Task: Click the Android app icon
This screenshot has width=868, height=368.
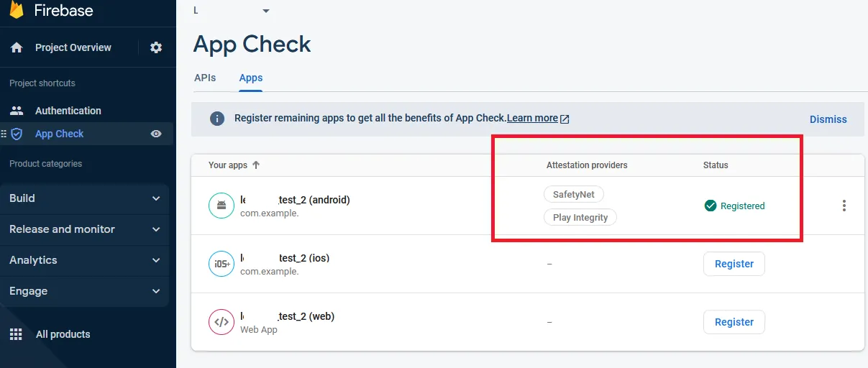Action: click(x=221, y=206)
